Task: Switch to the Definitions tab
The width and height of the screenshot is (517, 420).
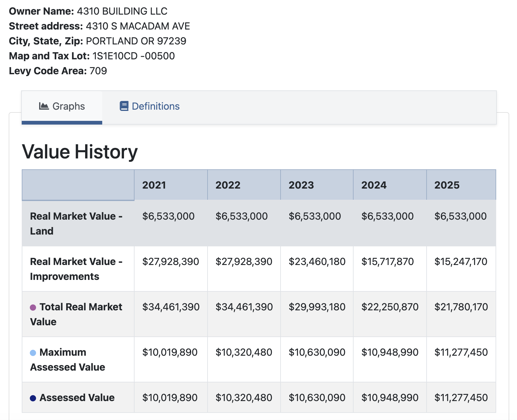Action: click(155, 106)
